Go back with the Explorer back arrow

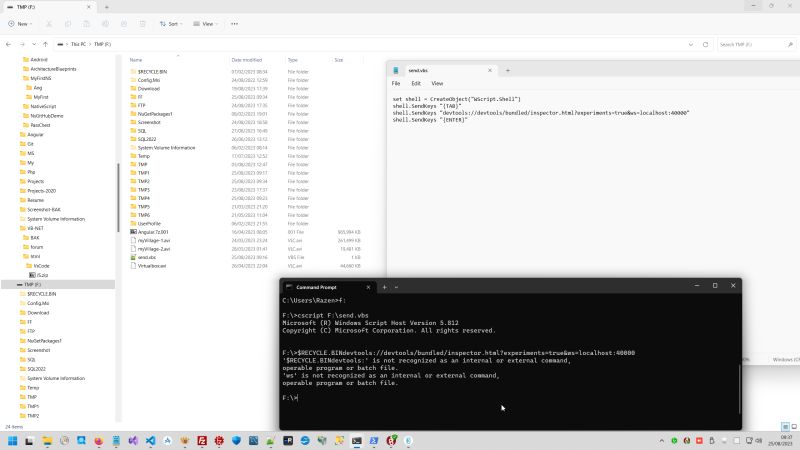pyautogui.click(x=9, y=44)
